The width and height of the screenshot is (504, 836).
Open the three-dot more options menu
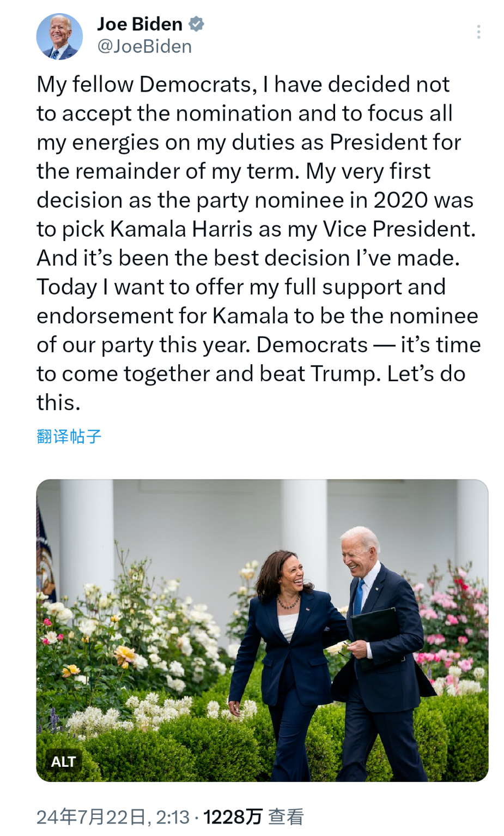[478, 32]
